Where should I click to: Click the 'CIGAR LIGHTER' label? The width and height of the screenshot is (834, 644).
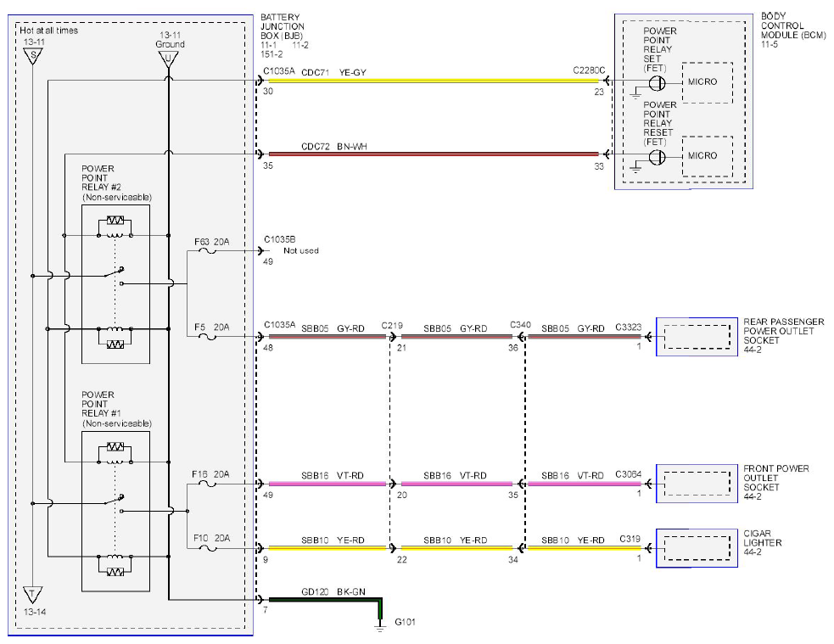coord(762,538)
